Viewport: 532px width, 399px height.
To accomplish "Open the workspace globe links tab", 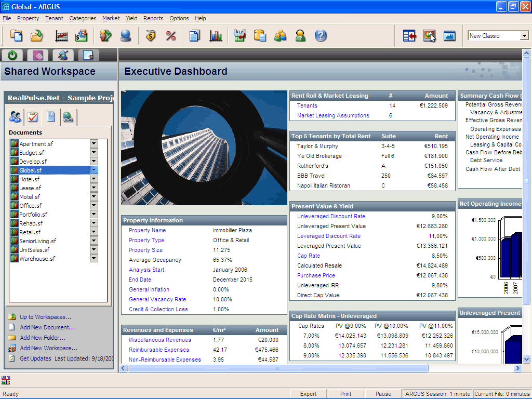I will click(68, 117).
